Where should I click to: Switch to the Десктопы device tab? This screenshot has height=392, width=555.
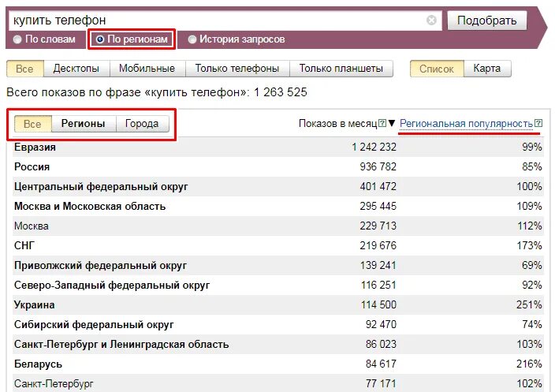tap(76, 69)
